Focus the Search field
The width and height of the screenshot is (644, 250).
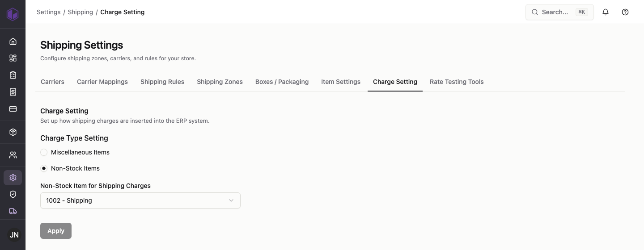pos(559,12)
